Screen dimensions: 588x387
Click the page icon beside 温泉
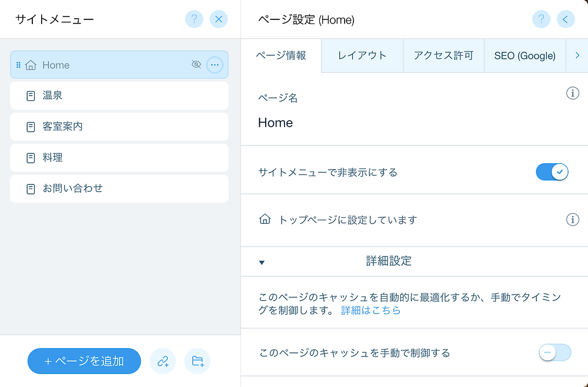click(x=31, y=96)
